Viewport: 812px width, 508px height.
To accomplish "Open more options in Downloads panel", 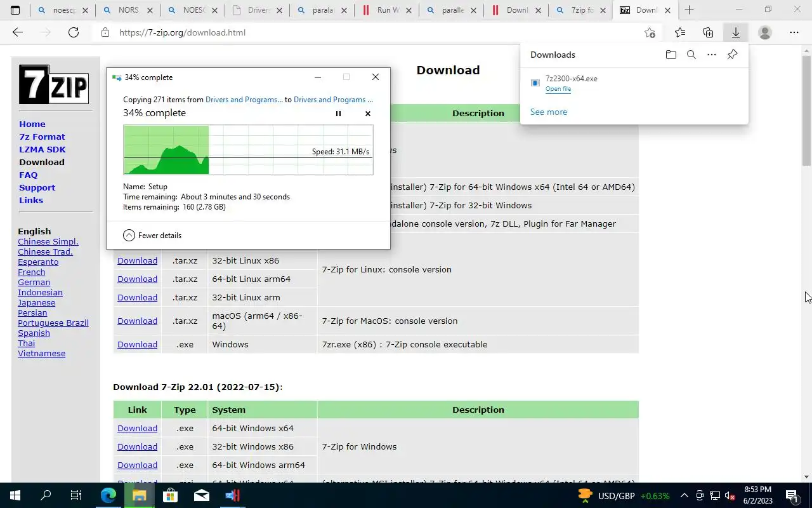I will click(x=712, y=55).
